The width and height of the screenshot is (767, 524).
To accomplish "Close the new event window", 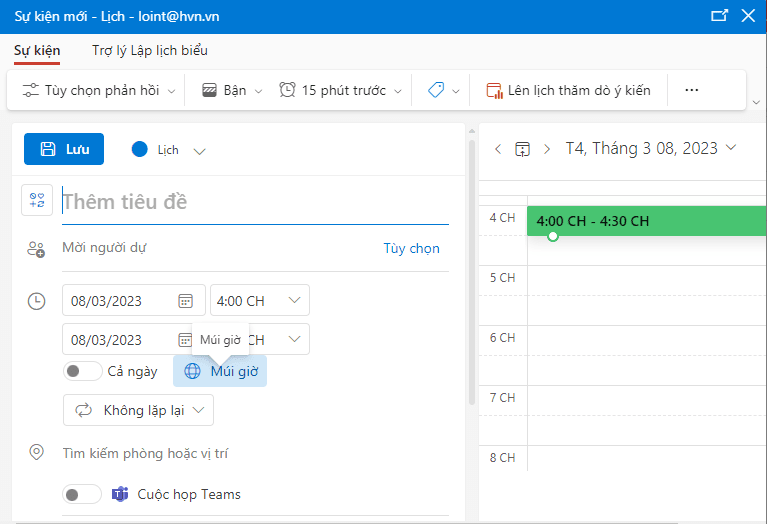I will 748,16.
